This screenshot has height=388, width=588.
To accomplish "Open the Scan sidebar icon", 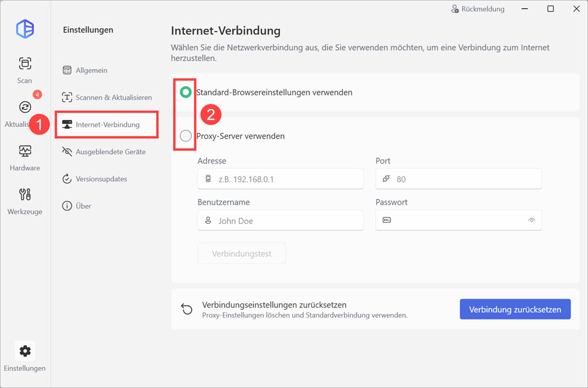I will [25, 63].
